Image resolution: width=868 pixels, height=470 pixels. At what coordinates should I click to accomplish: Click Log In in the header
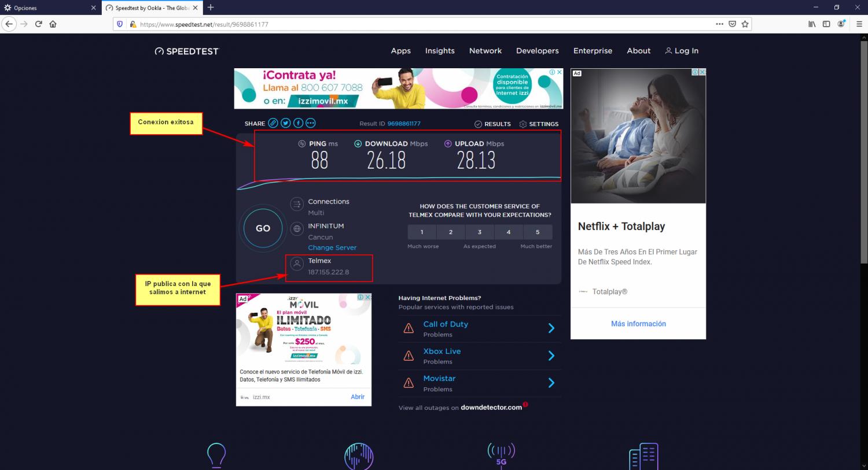[682, 51]
